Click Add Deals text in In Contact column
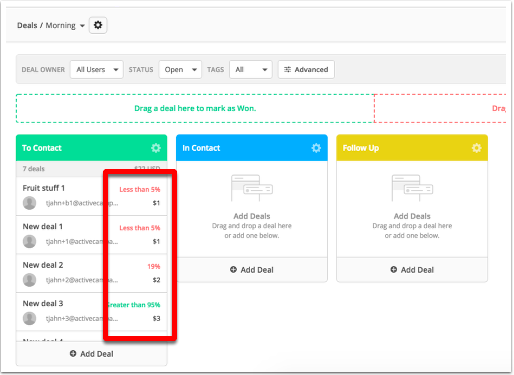 [252, 216]
